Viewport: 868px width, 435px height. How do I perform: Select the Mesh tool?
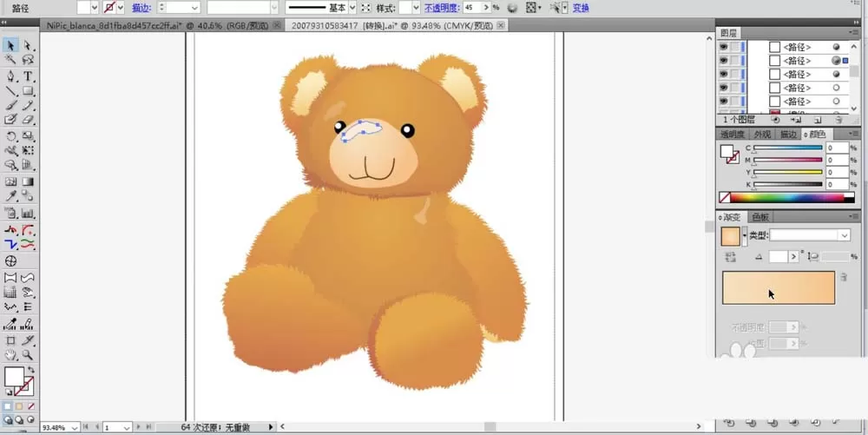(10, 181)
